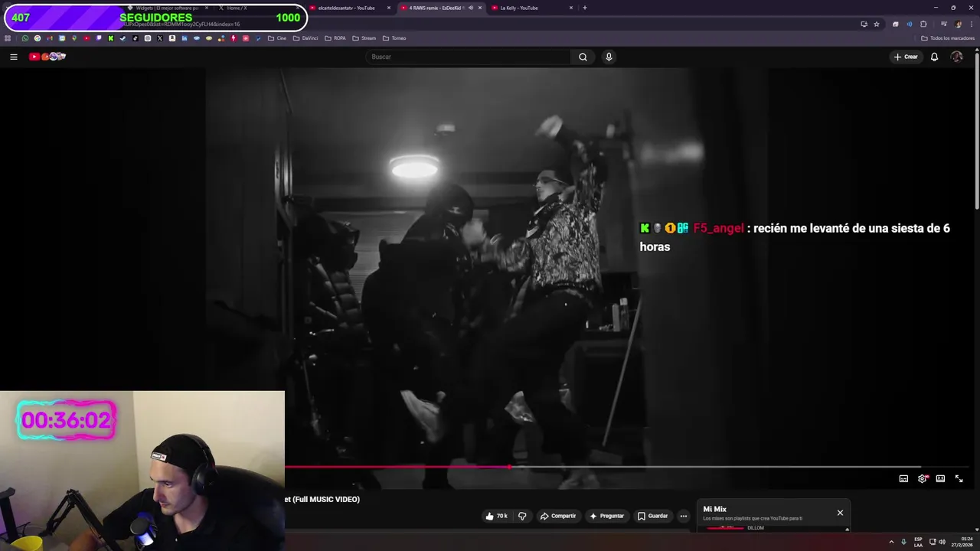The width and height of the screenshot is (980, 551).
Task: Open the LinkedIn bookmark icon
Action: [x=185, y=38]
